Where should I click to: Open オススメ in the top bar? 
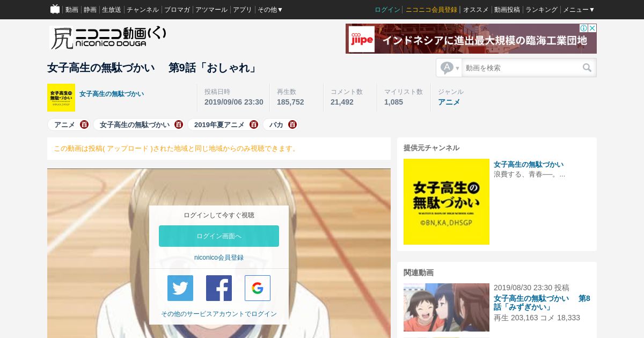476,10
